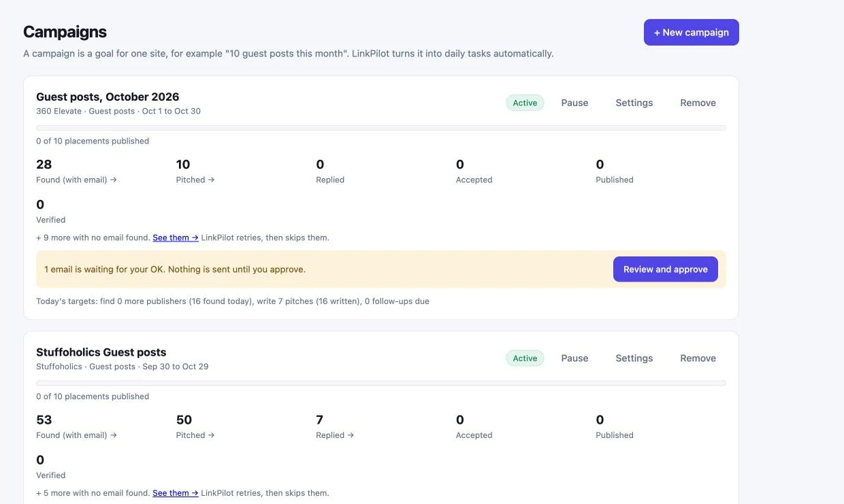Open See them link for 9 no-email publishers

tap(176, 238)
